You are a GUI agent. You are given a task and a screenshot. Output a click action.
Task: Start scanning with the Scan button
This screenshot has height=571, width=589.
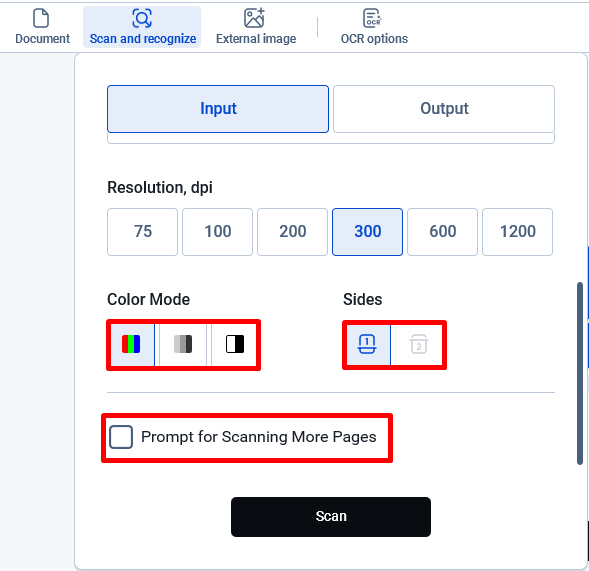pos(331,517)
